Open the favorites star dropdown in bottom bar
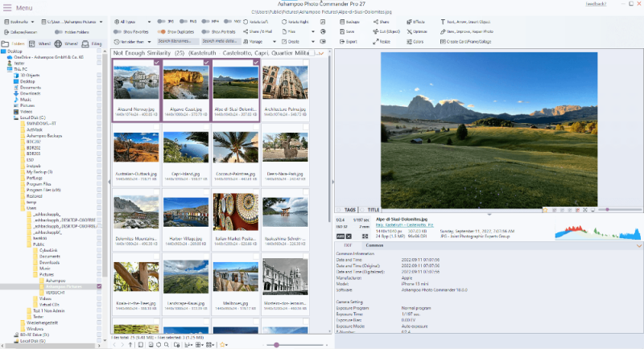Viewport: 644px width, 349px height. (x=224, y=345)
